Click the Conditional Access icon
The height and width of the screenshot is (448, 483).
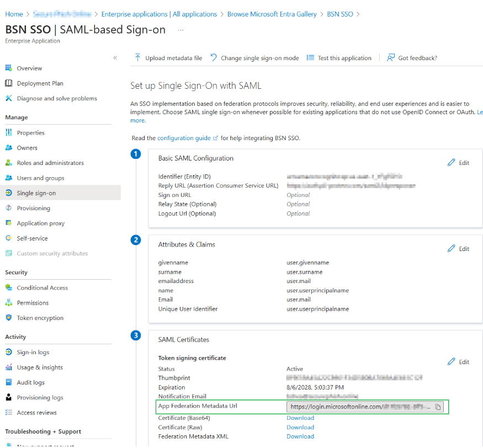pyautogui.click(x=9, y=287)
